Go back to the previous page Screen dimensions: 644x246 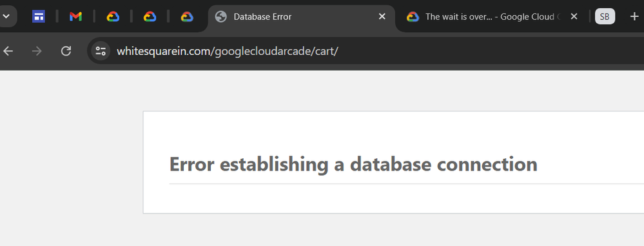pyautogui.click(x=8, y=51)
